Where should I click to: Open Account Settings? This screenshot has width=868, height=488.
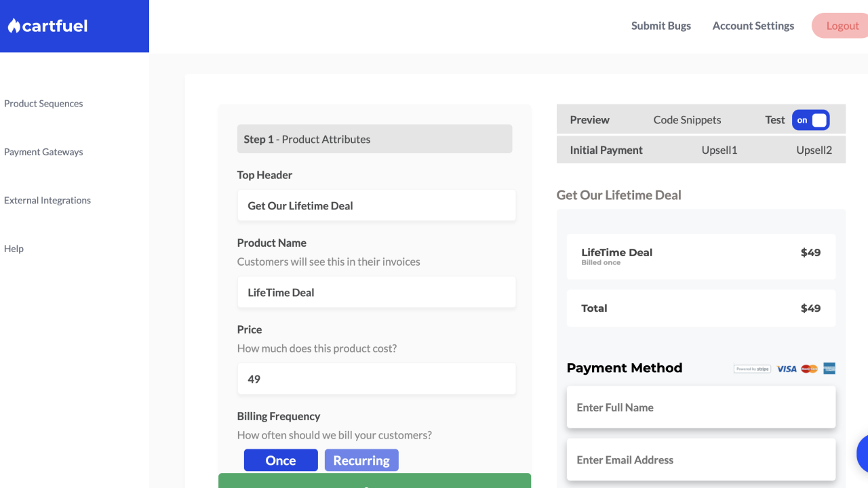click(x=753, y=26)
